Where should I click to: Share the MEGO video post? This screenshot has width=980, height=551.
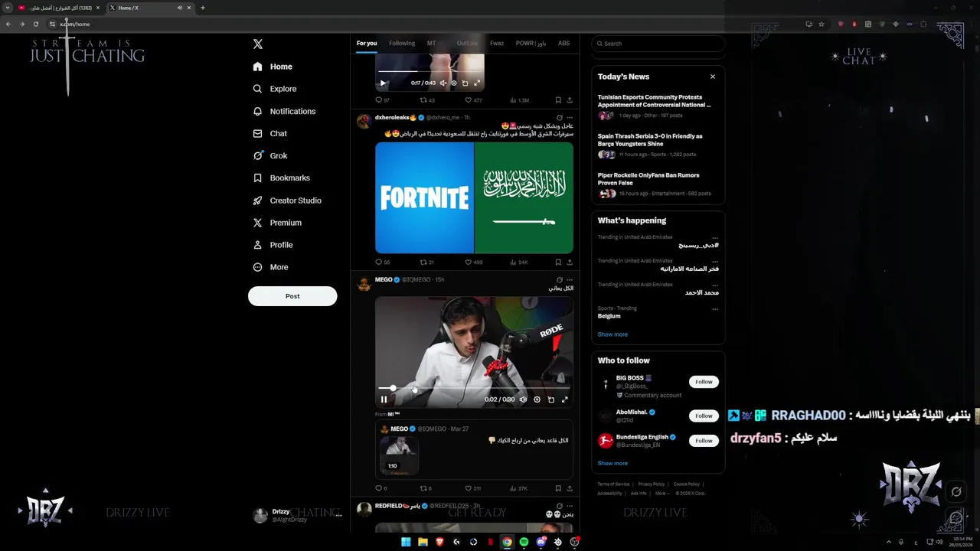(x=569, y=488)
